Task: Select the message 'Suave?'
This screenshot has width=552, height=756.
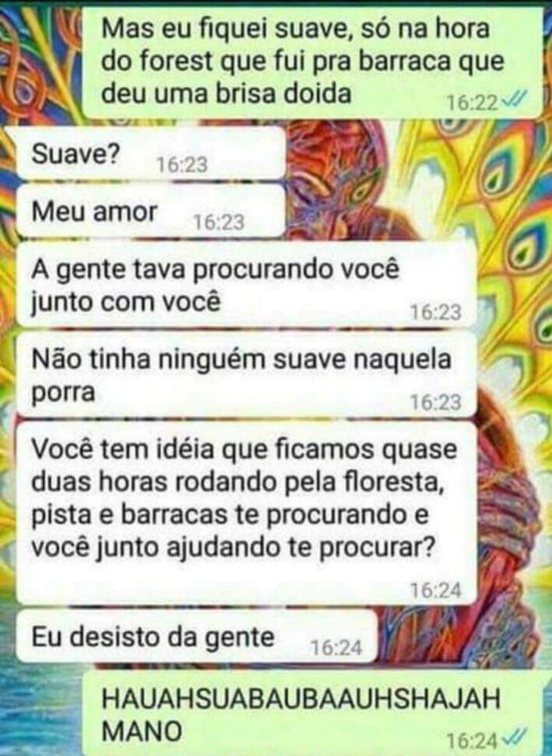Action: [x=151, y=153]
